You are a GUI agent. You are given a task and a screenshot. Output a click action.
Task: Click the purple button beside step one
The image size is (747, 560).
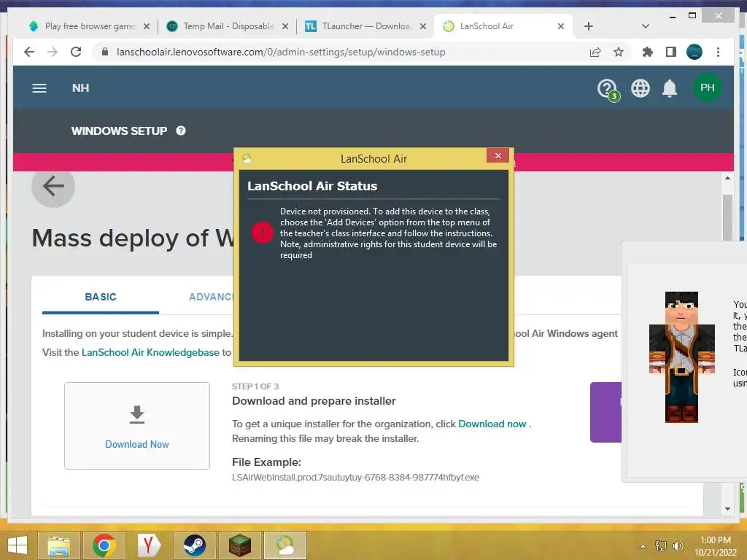(605, 413)
